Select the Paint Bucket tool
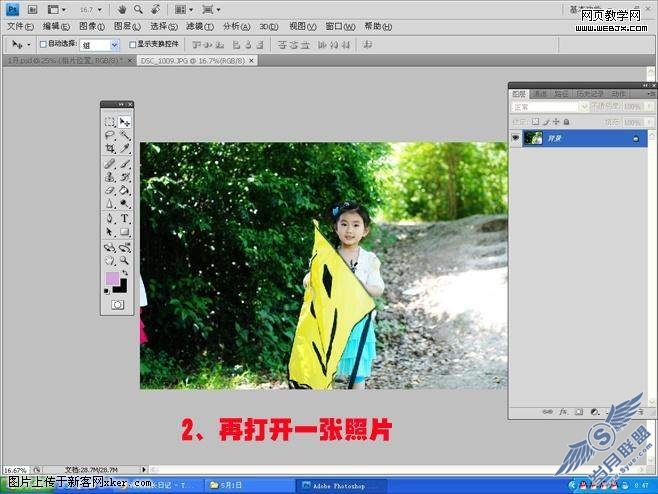Screen dimensions: 658x494 125,191
